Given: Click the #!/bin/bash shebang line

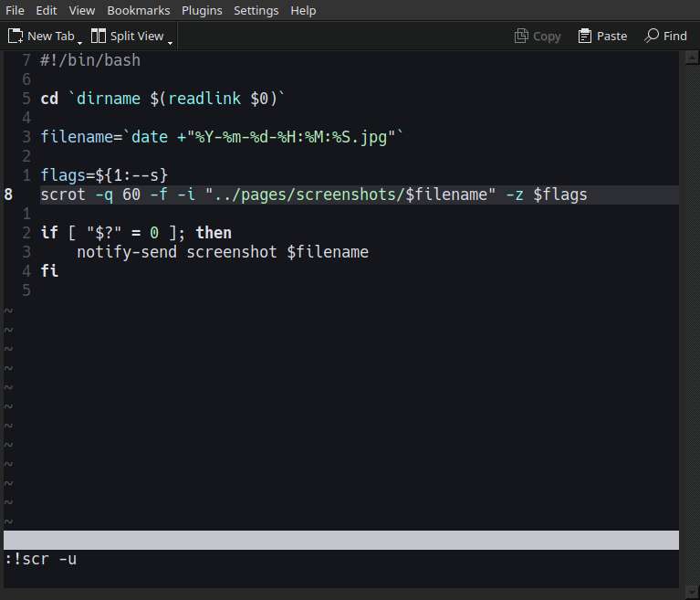Looking at the screenshot, I should click(90, 60).
